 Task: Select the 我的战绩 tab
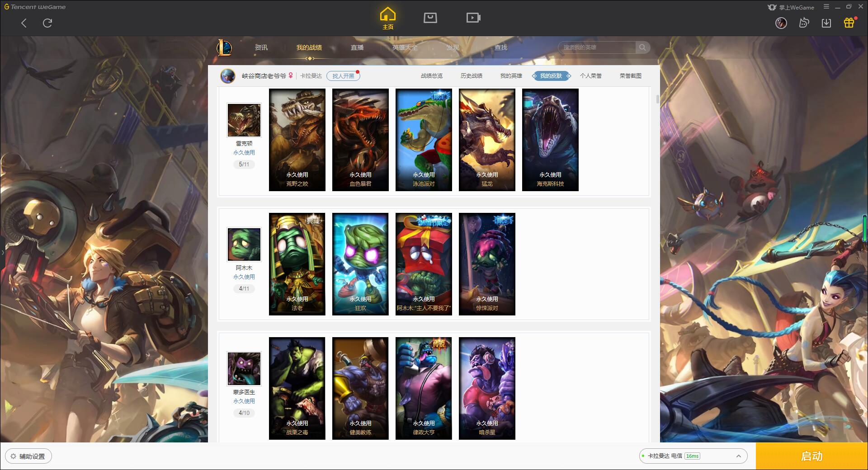tap(309, 47)
